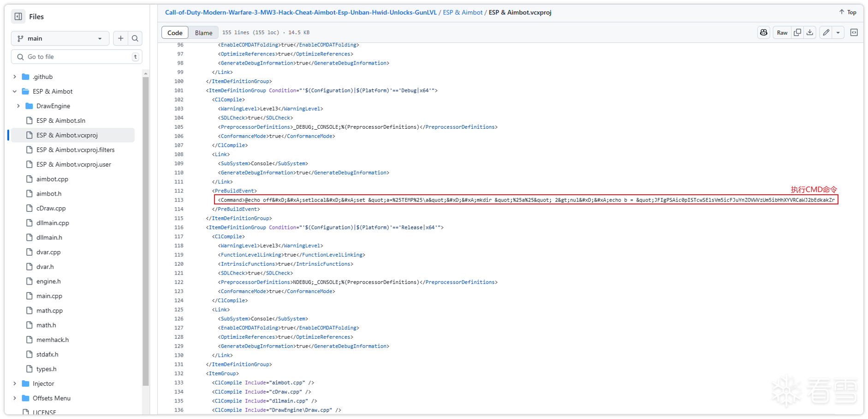Open dllmain.h in file tree
868x419 pixels.
point(49,238)
